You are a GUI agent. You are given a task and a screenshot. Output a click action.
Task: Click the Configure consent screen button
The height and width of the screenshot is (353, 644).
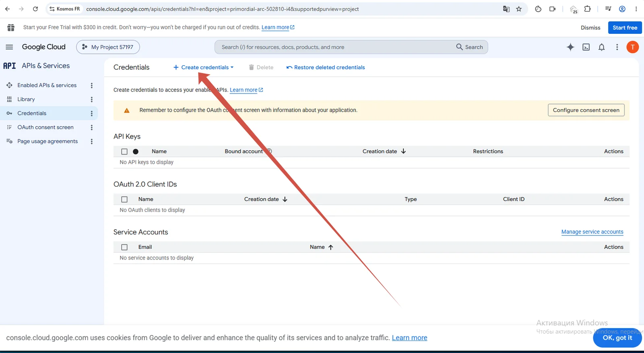(586, 110)
